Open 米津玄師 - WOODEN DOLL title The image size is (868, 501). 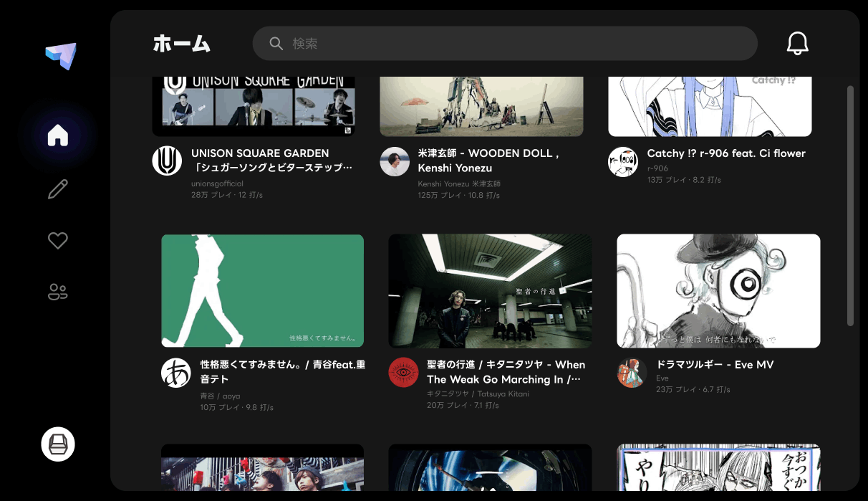(x=489, y=161)
